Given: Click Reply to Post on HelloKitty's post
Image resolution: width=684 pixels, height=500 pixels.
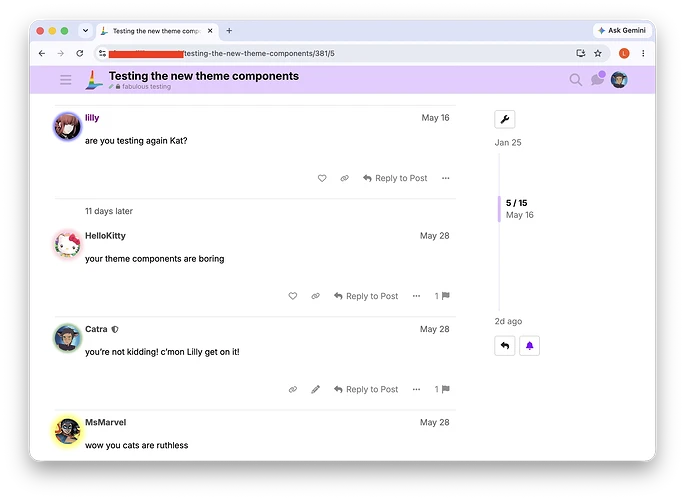Looking at the screenshot, I should [x=366, y=296].
